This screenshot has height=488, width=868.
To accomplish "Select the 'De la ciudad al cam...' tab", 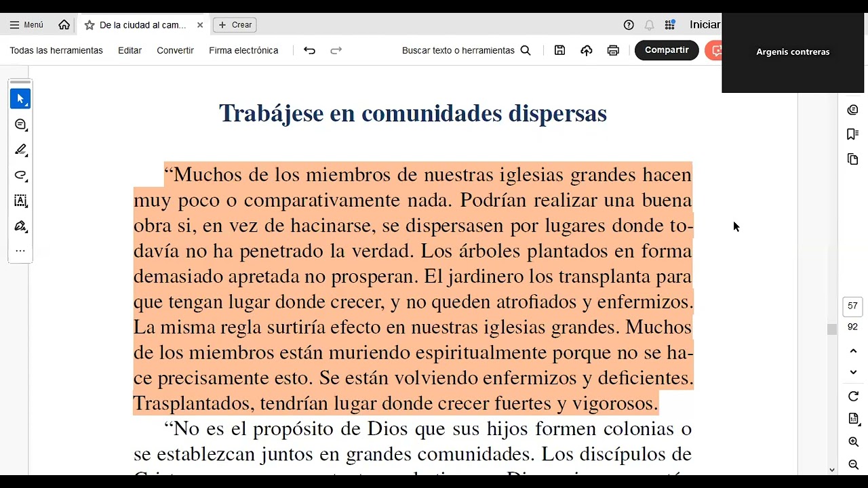I will point(142,25).
